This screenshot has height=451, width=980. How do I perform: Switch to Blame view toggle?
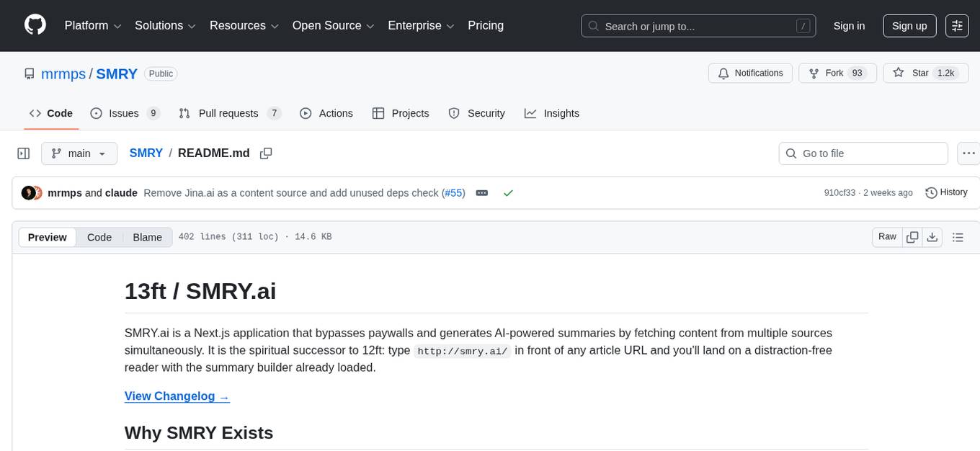point(147,237)
